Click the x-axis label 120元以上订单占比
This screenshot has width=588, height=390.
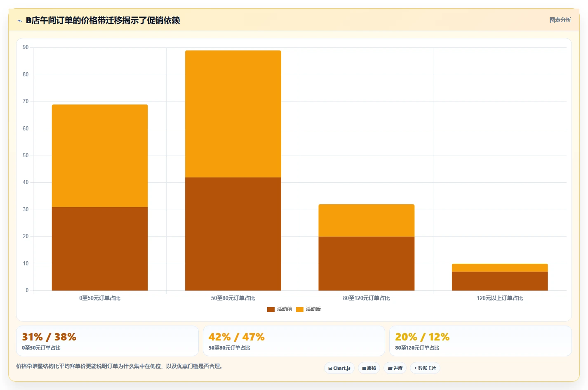tap(500, 298)
